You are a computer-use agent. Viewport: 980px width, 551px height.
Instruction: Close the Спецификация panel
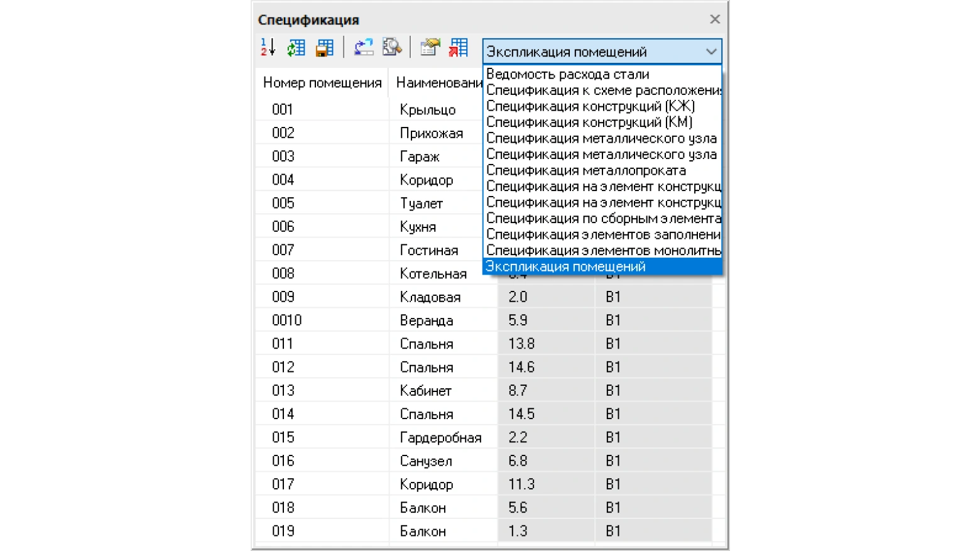tap(715, 19)
